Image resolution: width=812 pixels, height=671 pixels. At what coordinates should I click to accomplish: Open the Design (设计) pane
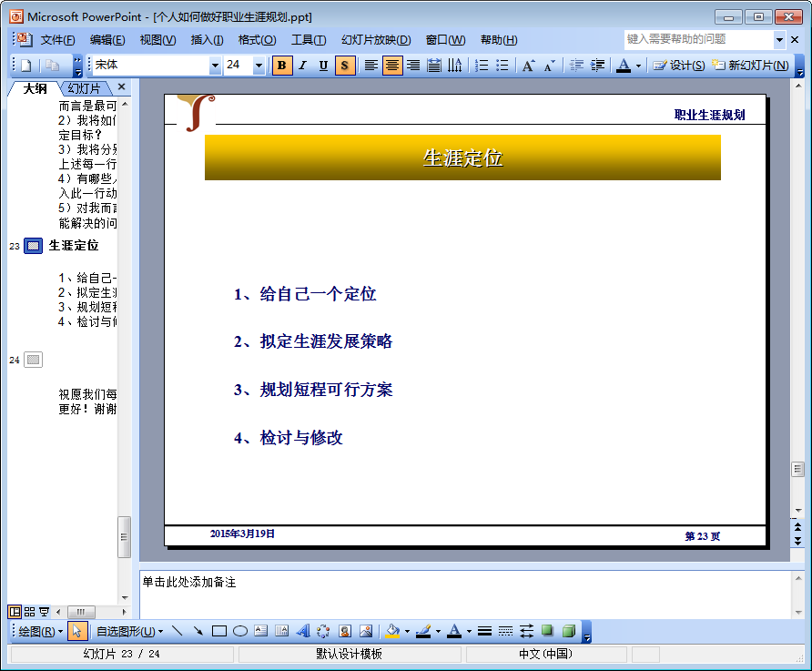click(678, 66)
